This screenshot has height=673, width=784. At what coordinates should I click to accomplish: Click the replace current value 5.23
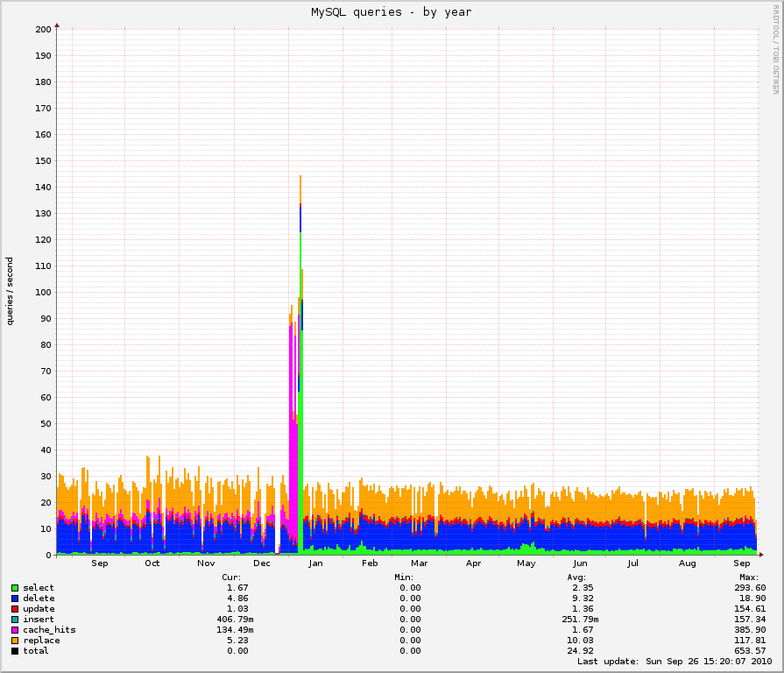coord(237,641)
